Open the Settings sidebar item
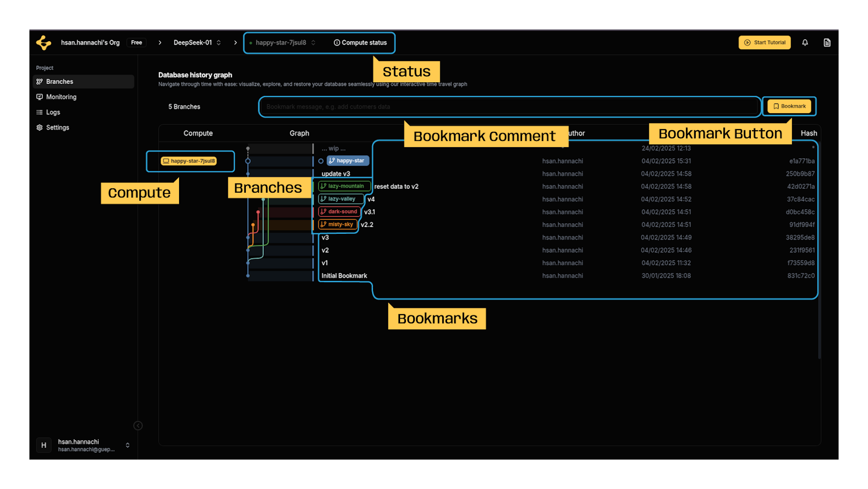 point(83,127)
